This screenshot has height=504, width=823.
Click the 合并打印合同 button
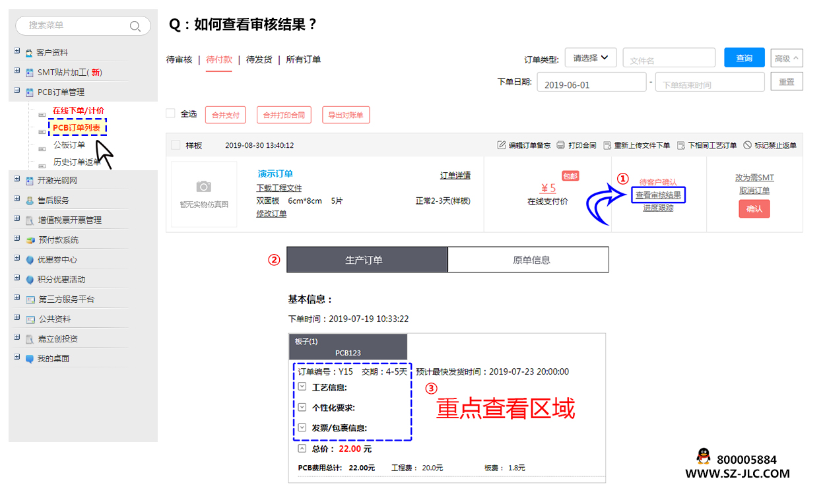[x=284, y=115]
